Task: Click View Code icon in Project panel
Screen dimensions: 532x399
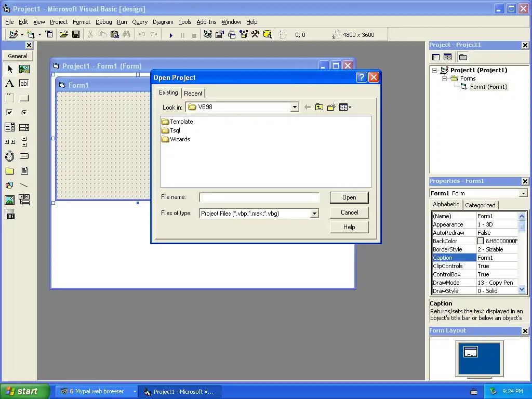Action: pyautogui.click(x=436, y=57)
